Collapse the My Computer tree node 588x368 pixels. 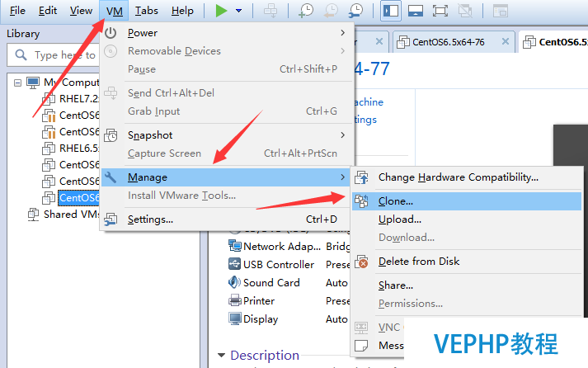click(17, 83)
